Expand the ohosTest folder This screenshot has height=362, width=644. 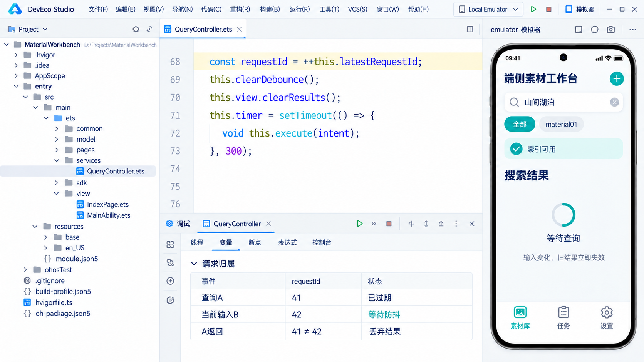coord(25,270)
